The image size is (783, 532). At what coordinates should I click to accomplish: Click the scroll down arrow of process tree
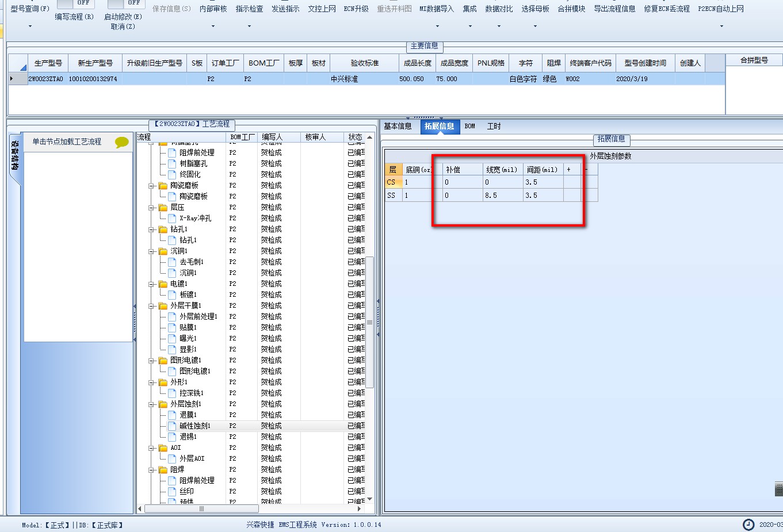tap(370, 499)
